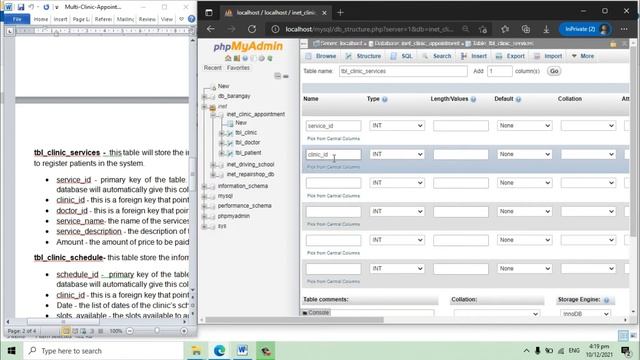Open Word's blue Help question mark
This screenshot has width=640, height=360.
[191, 19]
